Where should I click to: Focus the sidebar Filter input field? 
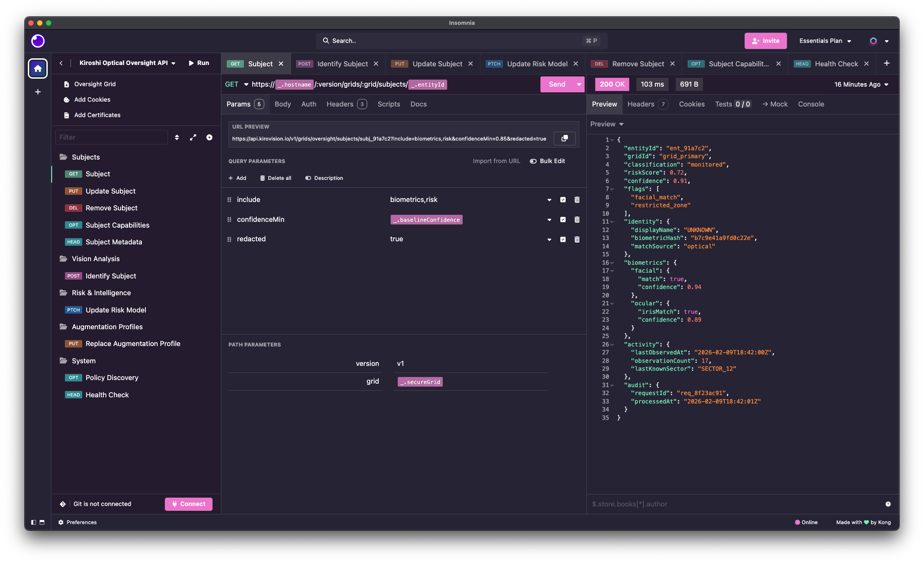(111, 137)
